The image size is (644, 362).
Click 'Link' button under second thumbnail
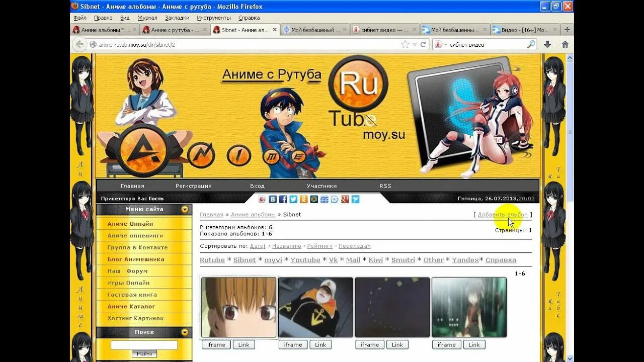click(x=320, y=344)
